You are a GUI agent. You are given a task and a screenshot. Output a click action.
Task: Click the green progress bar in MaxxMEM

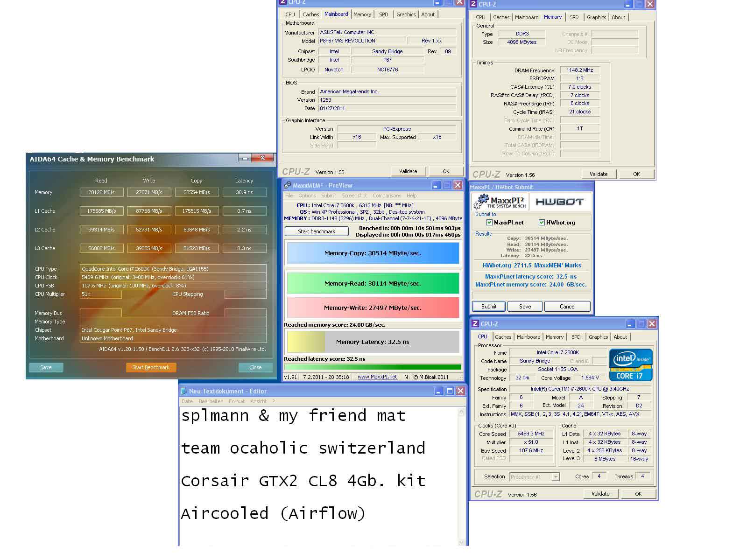[x=373, y=367]
